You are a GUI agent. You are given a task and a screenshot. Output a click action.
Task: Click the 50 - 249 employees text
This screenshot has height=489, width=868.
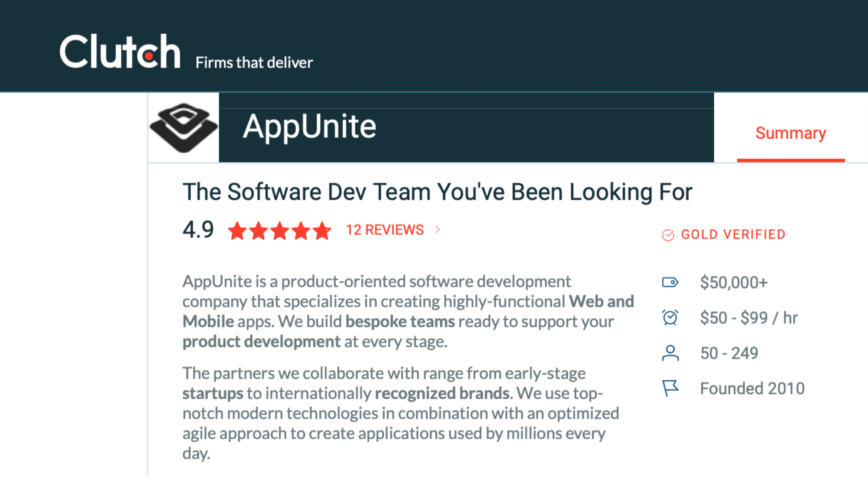729,353
